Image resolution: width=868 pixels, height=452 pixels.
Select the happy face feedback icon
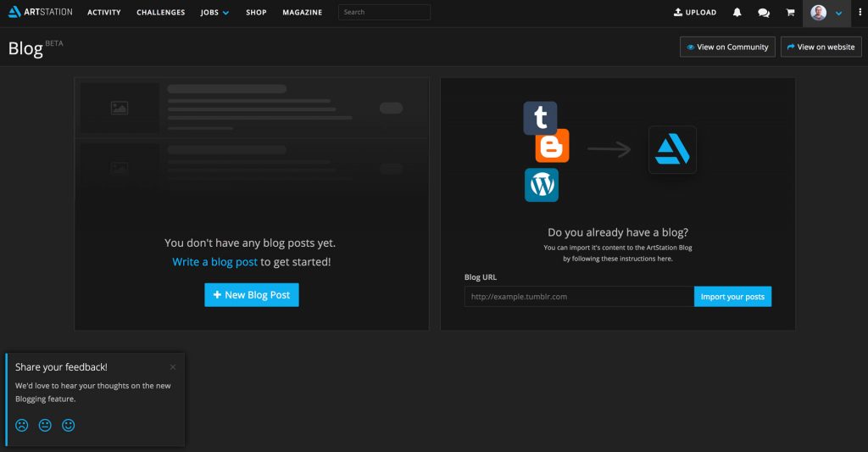68,425
